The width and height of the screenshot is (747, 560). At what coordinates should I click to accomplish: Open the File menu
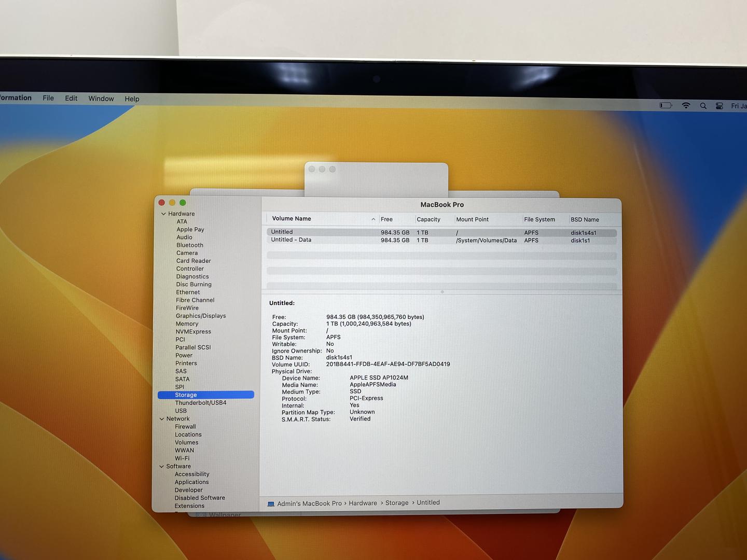(x=48, y=98)
